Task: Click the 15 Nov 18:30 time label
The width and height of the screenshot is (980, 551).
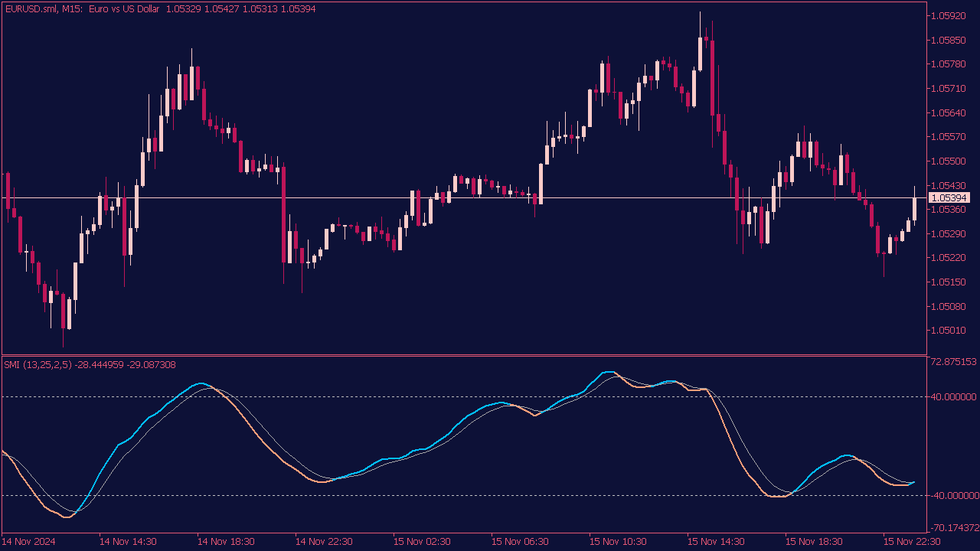Action: pos(814,542)
